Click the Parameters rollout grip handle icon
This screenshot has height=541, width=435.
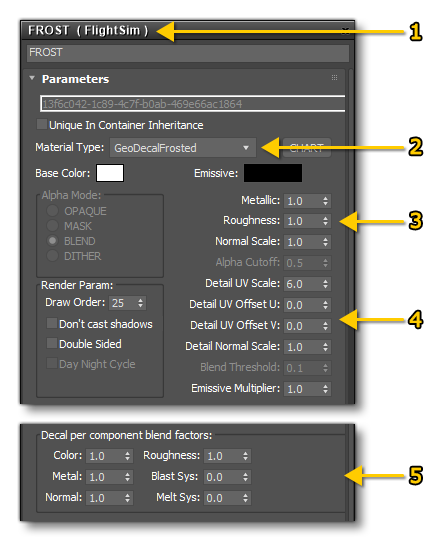334,77
